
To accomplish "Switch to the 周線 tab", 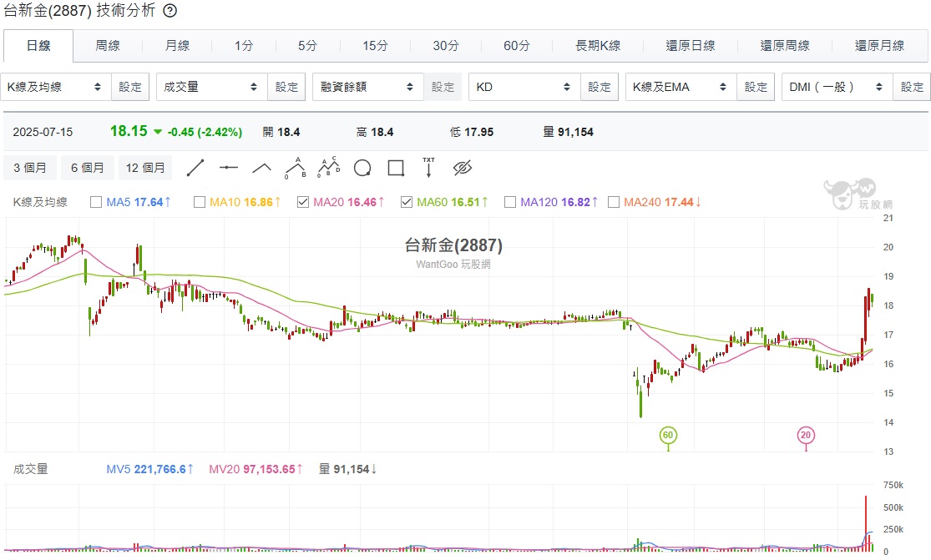I will (108, 46).
